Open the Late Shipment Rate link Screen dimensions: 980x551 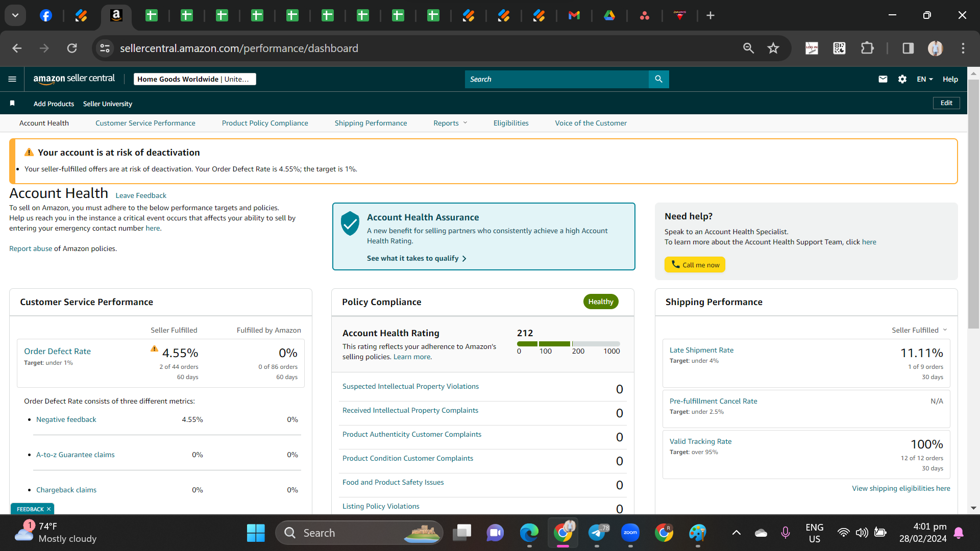(x=701, y=350)
